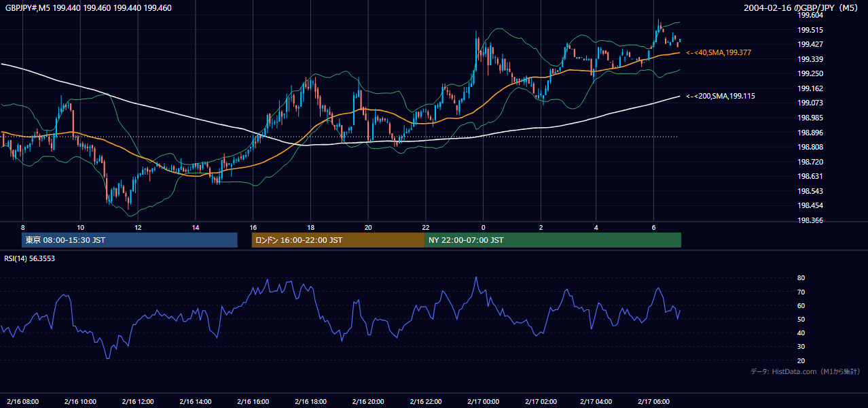Click the RSI 50 level label
The width and height of the screenshot is (868, 408).
(801, 319)
